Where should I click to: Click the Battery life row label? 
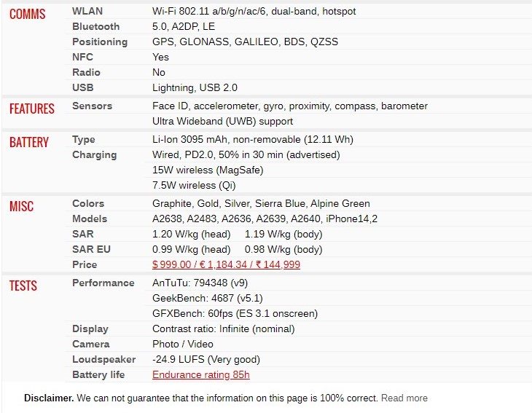(x=98, y=375)
